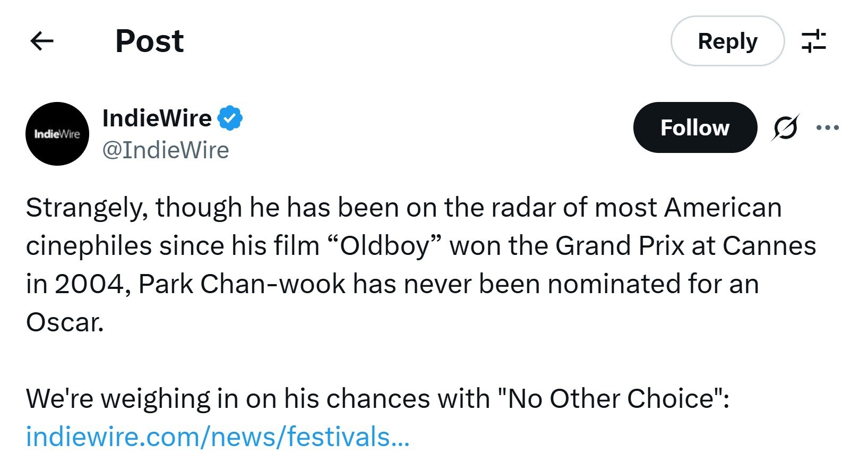Follow the IndieWire account
The image size is (868, 470).
point(694,127)
